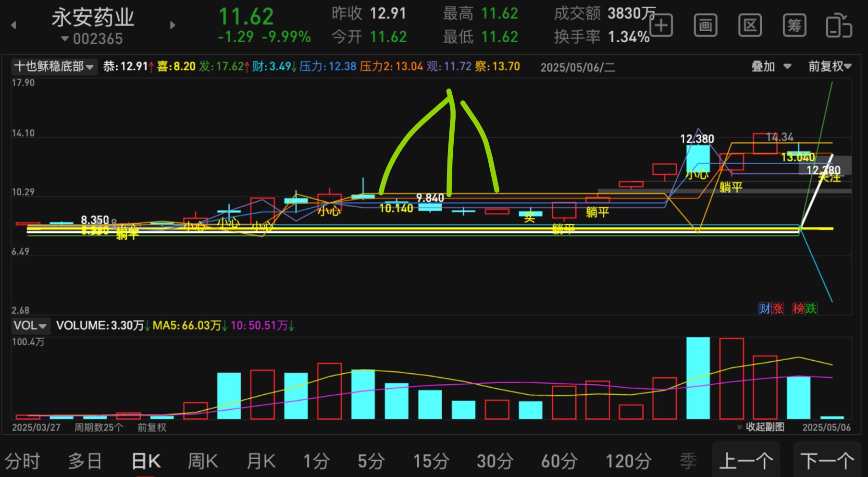Viewport: 868px width, 477px height.
Task: Click the stock name 永安药业
Action: coord(93,18)
